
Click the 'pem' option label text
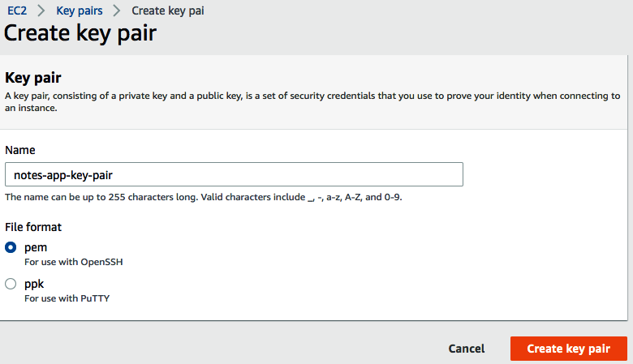tap(35, 247)
